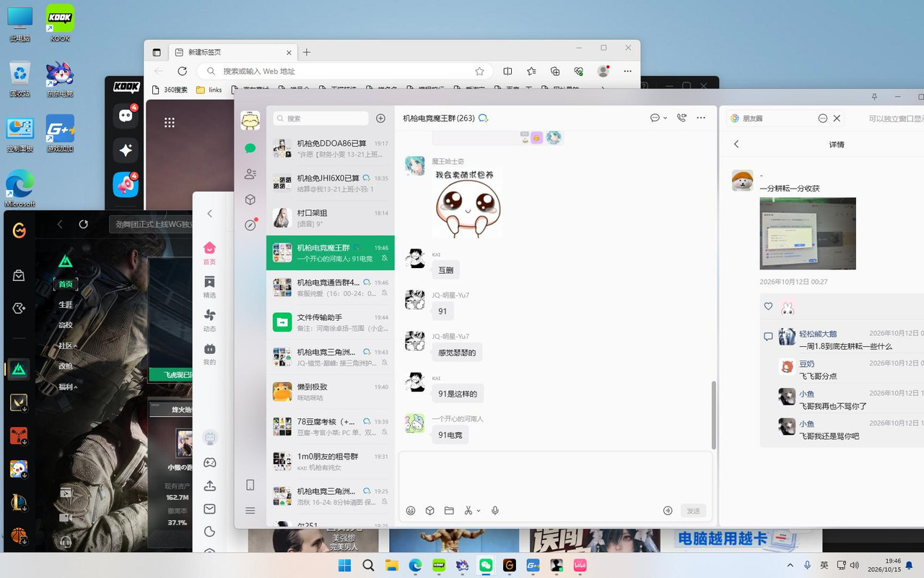Click the 发送 send button
The image size is (924, 578).
693,510
